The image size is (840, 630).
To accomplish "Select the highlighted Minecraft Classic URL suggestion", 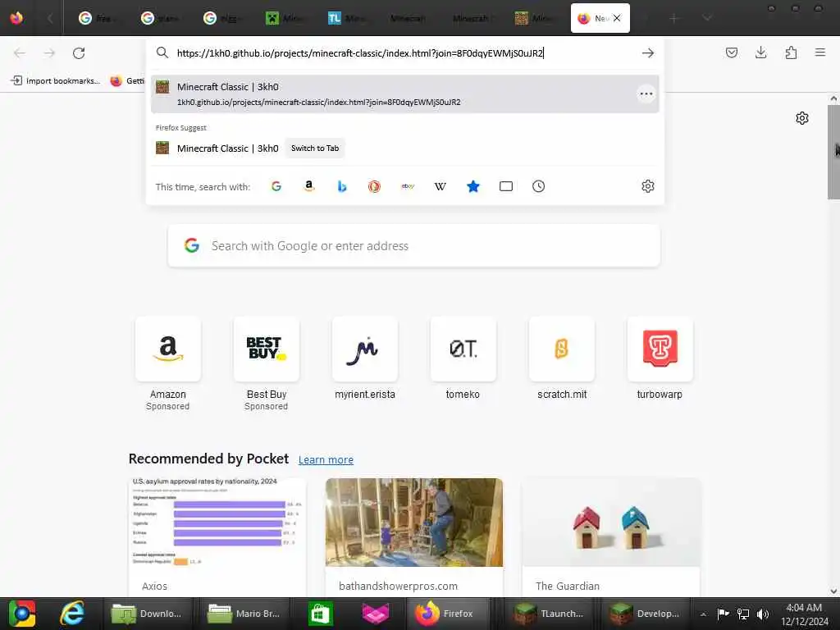I will (405, 94).
